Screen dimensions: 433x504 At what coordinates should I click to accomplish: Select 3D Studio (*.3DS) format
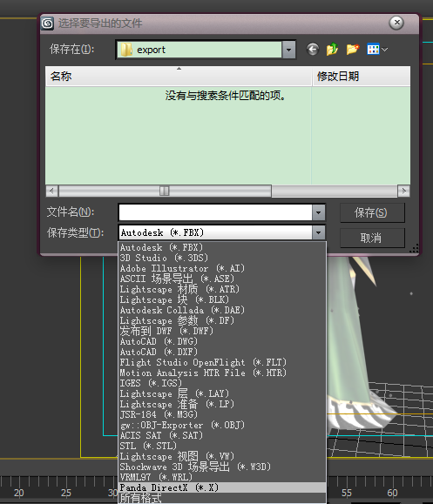222,258
